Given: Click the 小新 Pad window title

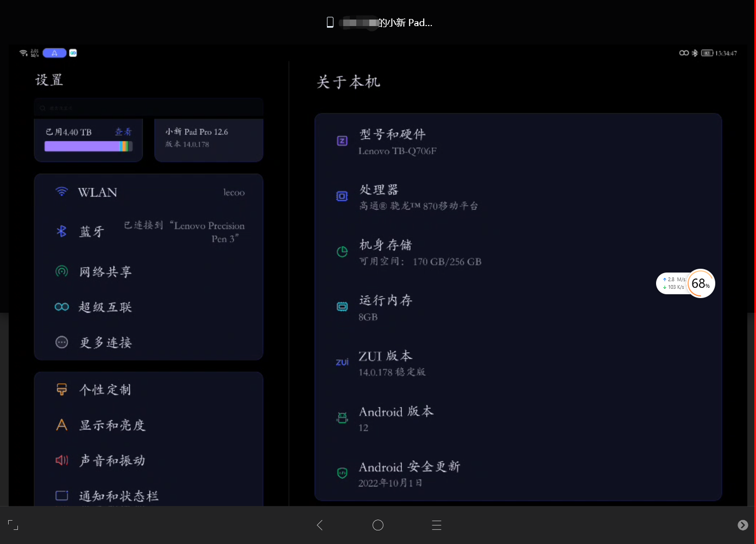Looking at the screenshot, I should click(386, 23).
